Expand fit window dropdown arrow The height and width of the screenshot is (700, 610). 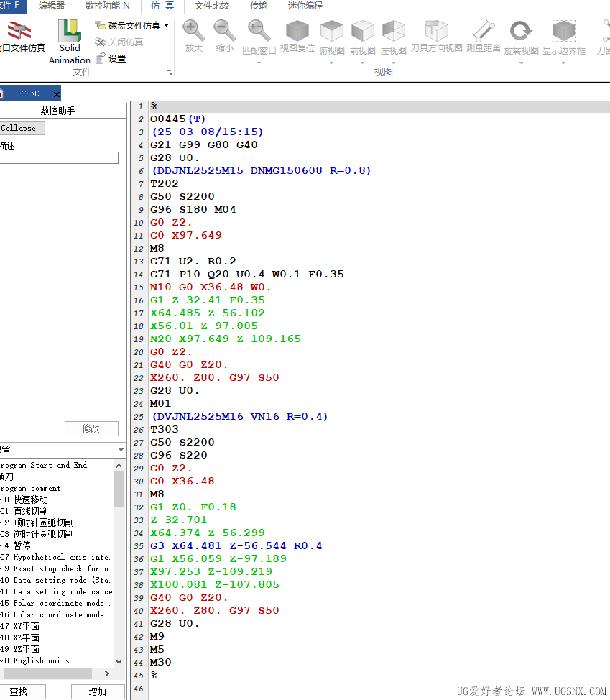259,63
